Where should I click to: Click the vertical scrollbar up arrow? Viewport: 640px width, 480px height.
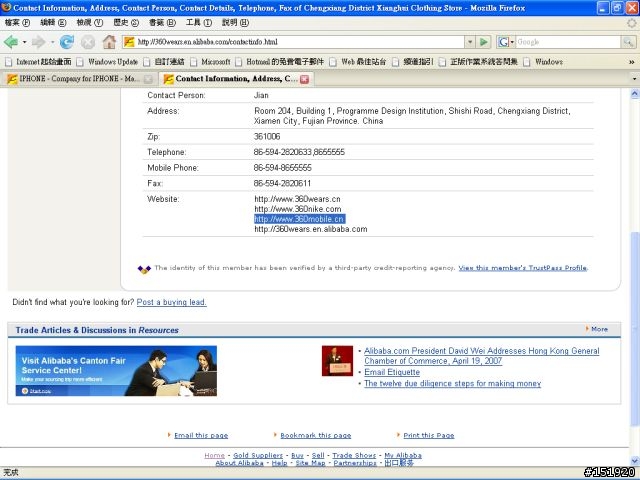click(634, 94)
